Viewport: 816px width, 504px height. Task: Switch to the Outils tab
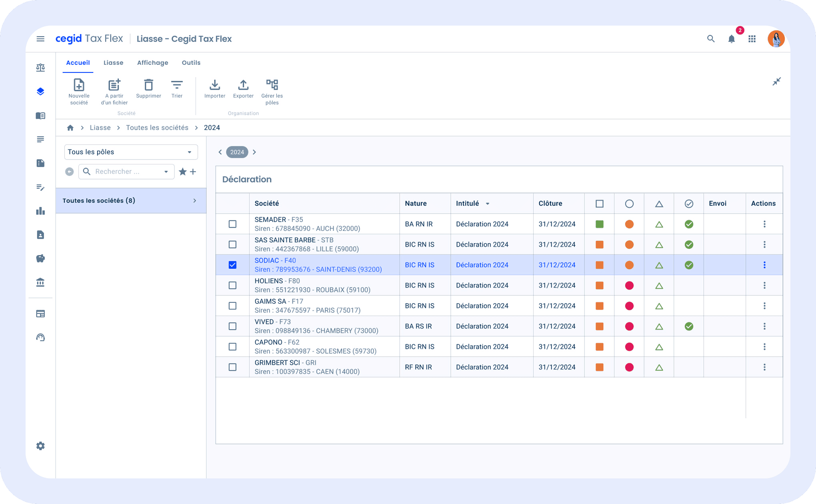tap(191, 63)
